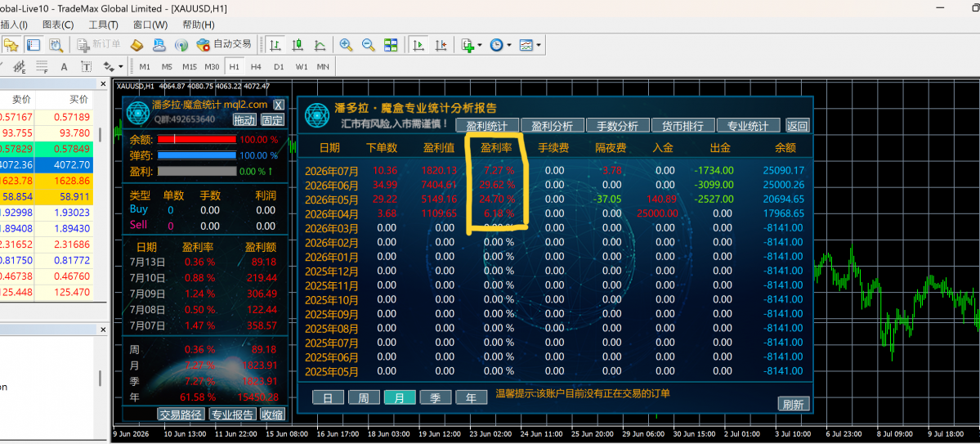Toggle 自动交易 auto trading
The width and height of the screenshot is (980, 444).
click(x=224, y=44)
